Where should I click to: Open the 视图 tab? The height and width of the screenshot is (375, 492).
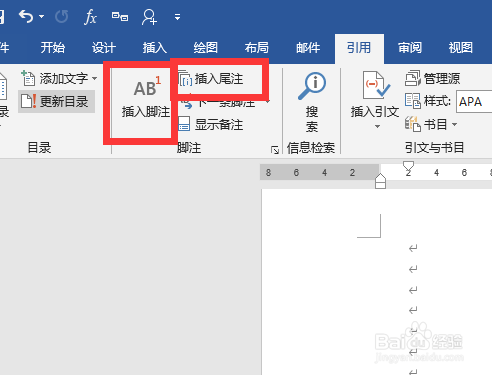461,48
